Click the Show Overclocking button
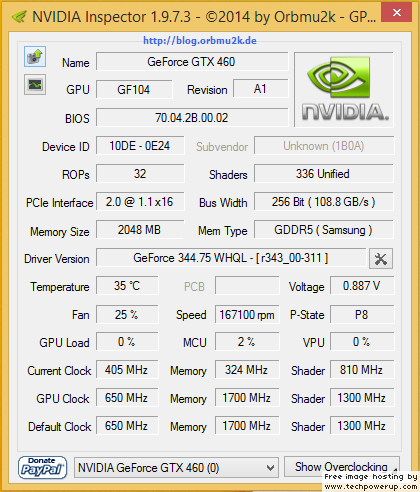 [341, 467]
